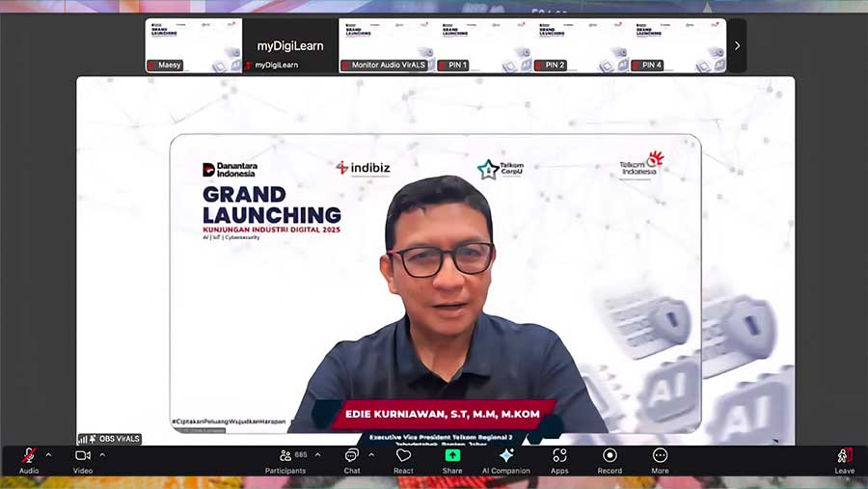The image size is (868, 489).
Task: Expand Audio options caret
Action: point(49,454)
